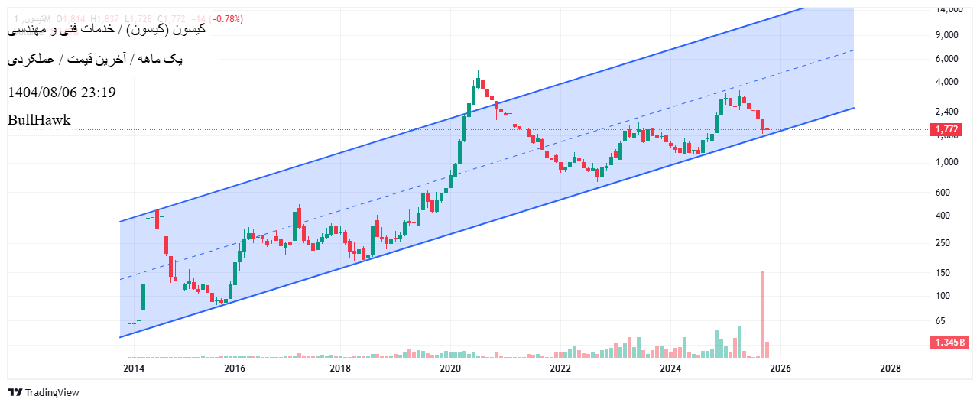Click the 14,000 level on price scale
This screenshot has height=406, width=980.
point(948,9)
